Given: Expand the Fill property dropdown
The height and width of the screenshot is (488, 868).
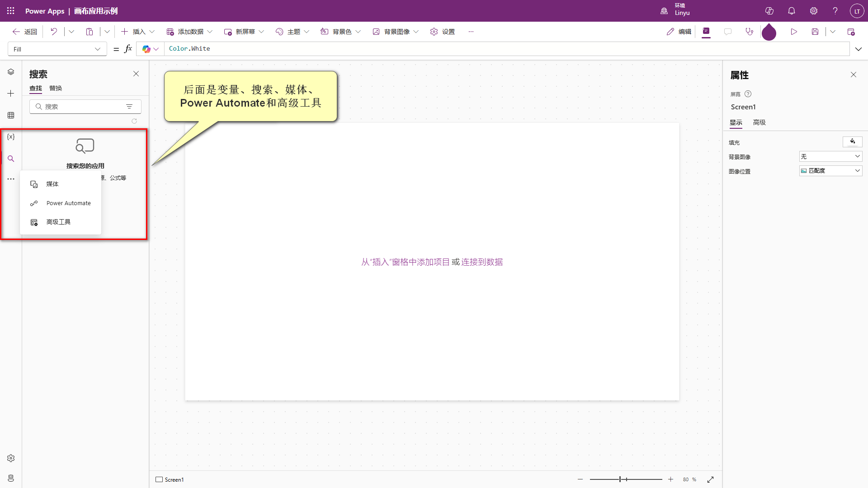Looking at the screenshot, I should (x=98, y=49).
